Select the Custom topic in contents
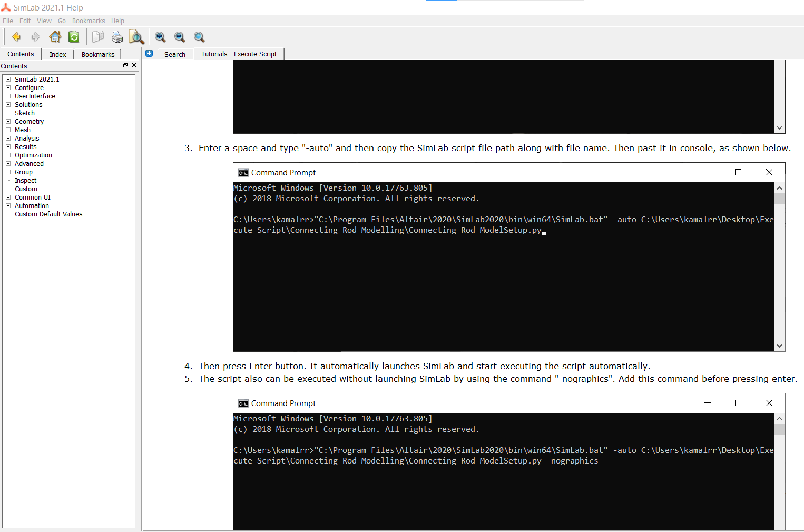Screen dimensions: 804x532 pos(26,189)
